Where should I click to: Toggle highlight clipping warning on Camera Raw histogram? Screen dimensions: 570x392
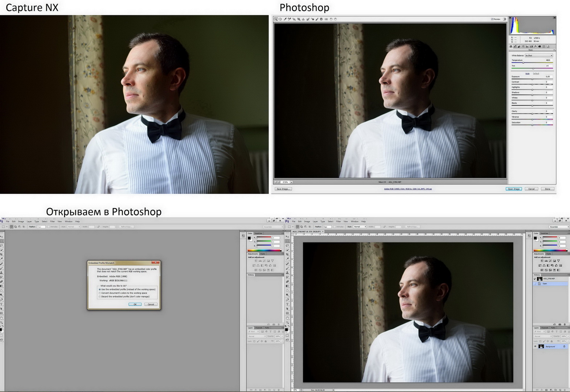click(x=555, y=18)
